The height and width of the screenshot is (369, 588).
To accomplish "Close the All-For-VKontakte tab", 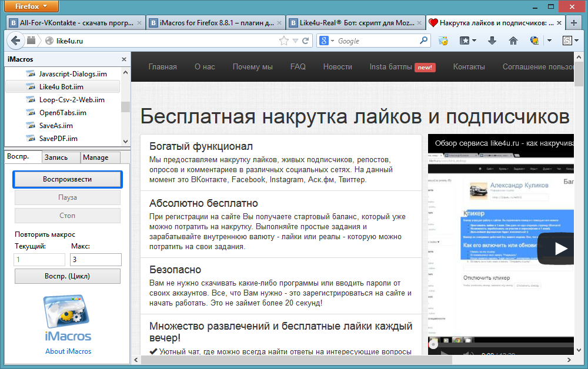I will (x=139, y=23).
